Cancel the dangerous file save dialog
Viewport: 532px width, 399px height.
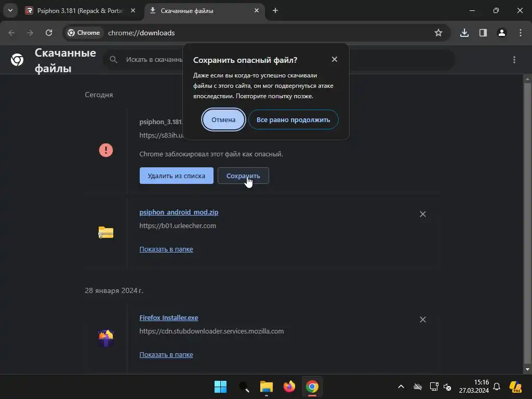pyautogui.click(x=223, y=120)
